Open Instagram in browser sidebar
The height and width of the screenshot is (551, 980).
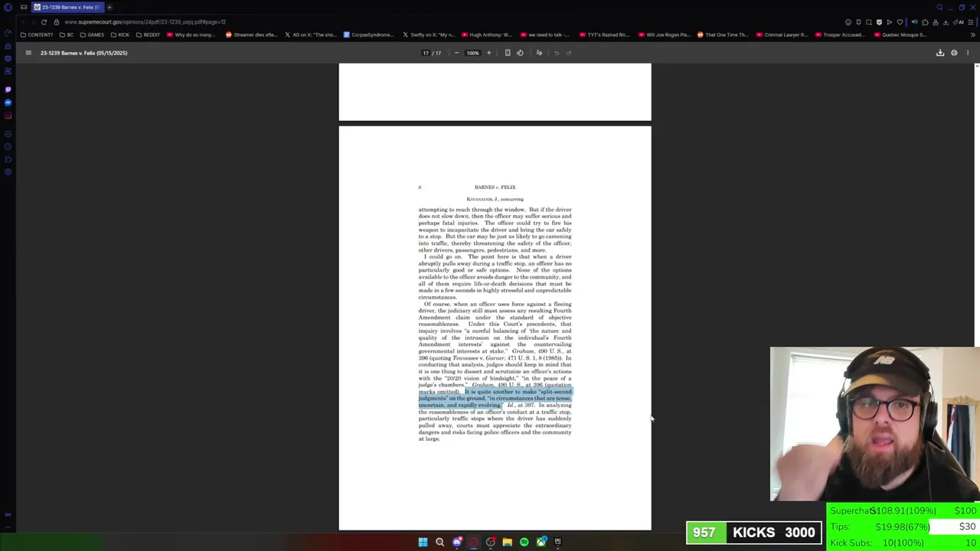click(8, 116)
